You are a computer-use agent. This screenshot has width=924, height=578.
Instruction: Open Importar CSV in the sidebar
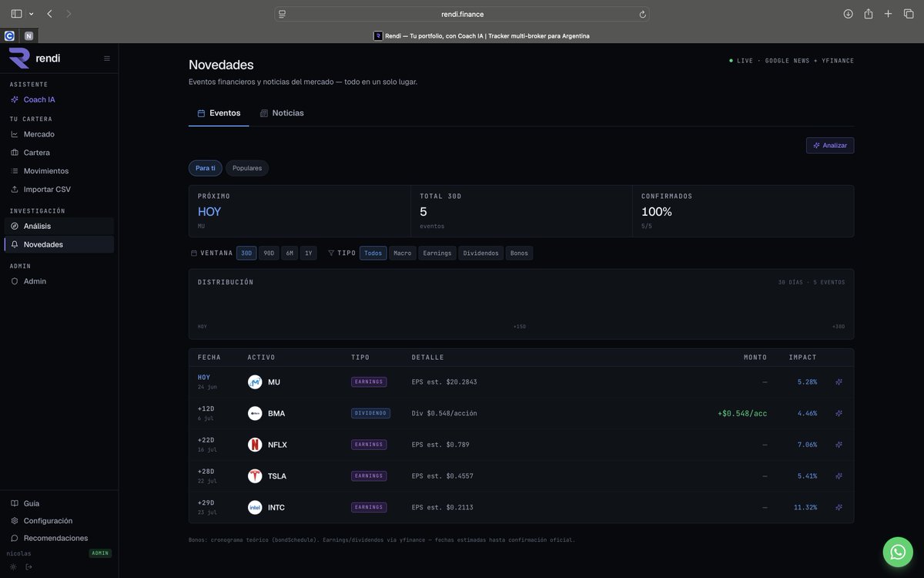59,190
